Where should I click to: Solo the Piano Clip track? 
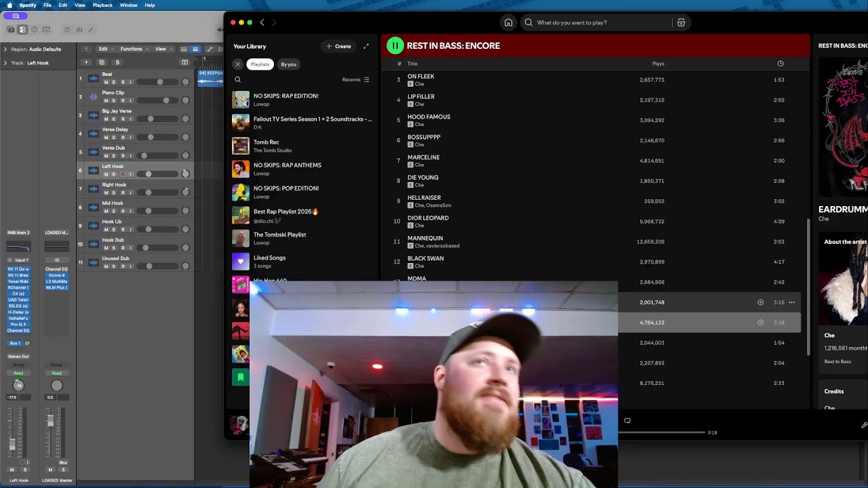point(114,100)
